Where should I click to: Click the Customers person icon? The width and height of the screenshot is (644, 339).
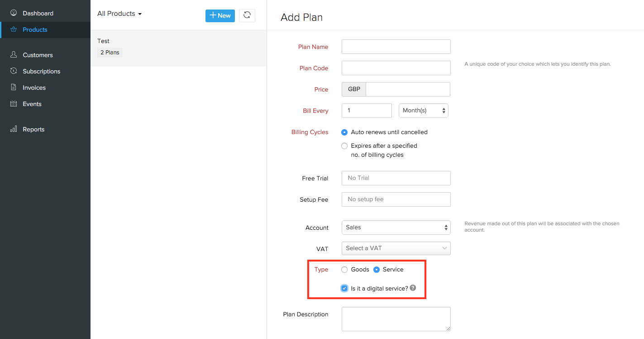pyautogui.click(x=14, y=55)
